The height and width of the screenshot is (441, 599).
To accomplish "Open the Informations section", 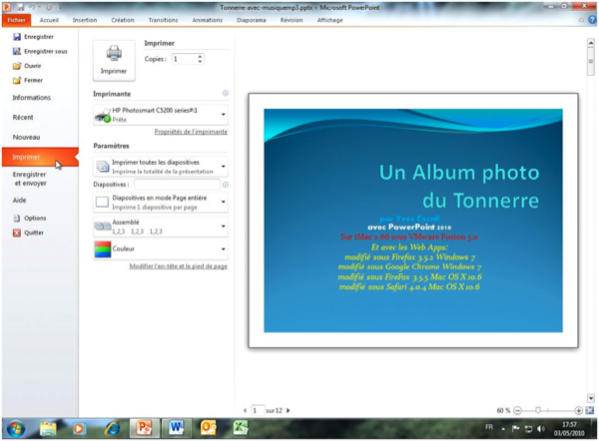I will (32, 97).
